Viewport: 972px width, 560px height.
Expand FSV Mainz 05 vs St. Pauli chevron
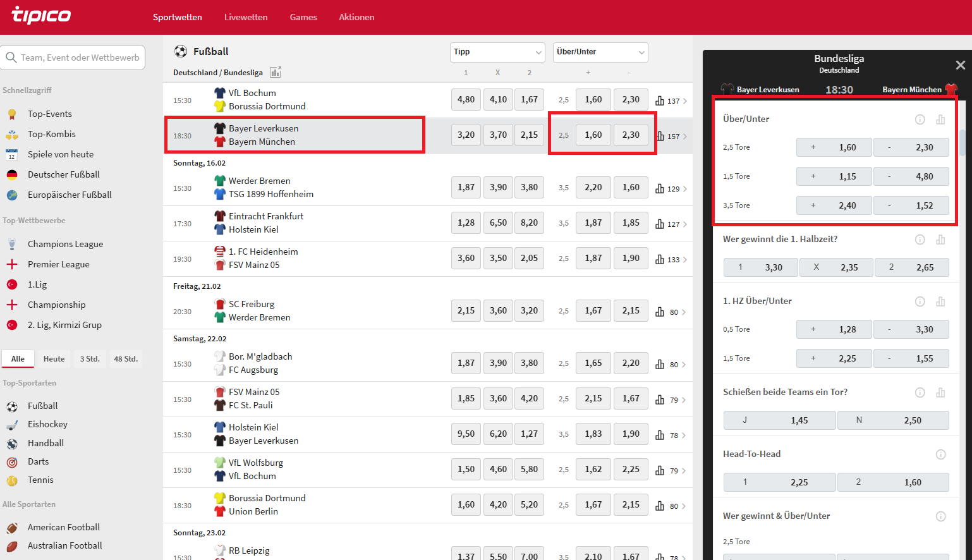[x=685, y=400]
